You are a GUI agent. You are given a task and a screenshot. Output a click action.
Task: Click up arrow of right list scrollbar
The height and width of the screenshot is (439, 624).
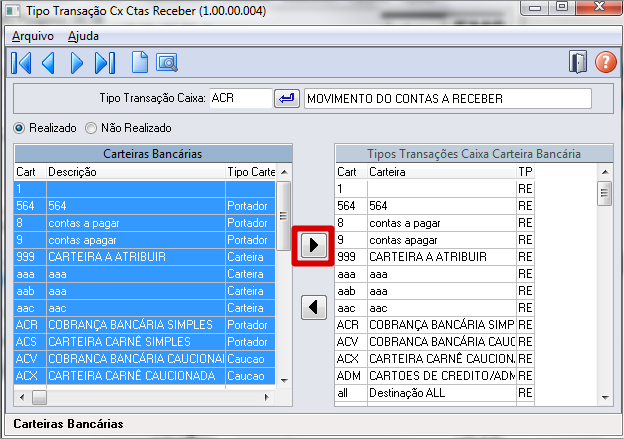point(605,172)
